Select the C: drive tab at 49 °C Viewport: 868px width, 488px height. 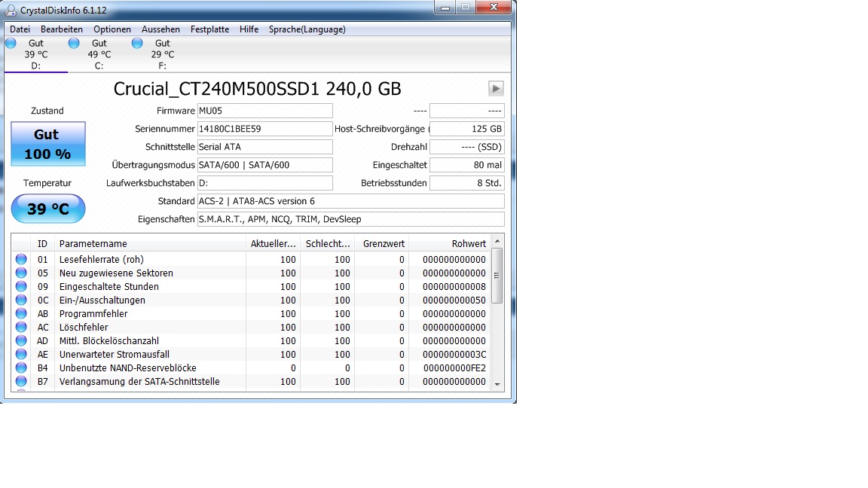[x=99, y=54]
